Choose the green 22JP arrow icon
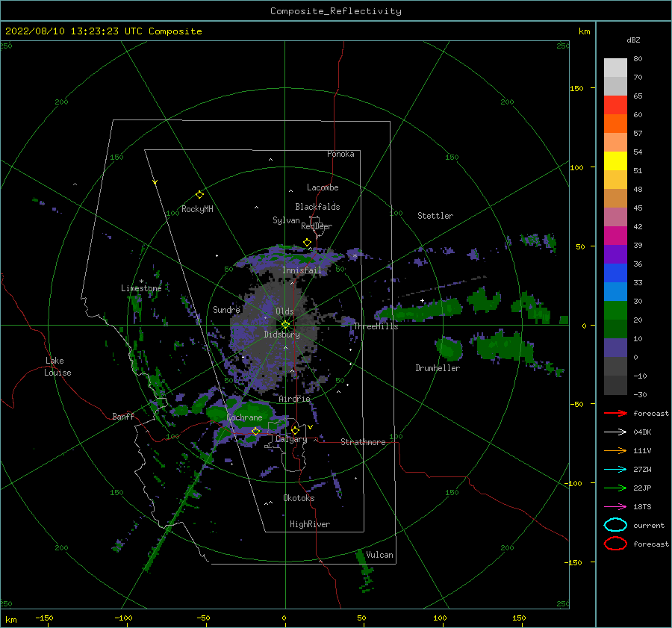 pyautogui.click(x=615, y=488)
